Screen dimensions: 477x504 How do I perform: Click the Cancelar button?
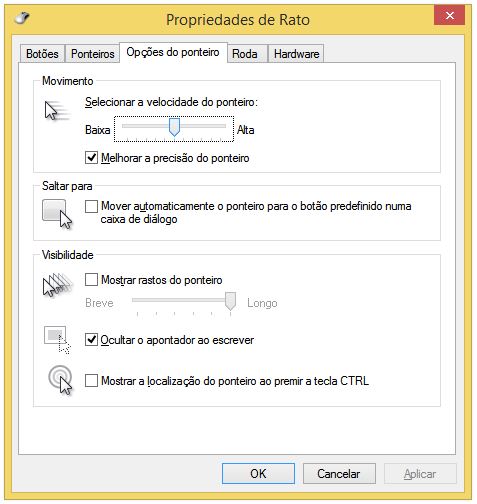pyautogui.click(x=339, y=473)
